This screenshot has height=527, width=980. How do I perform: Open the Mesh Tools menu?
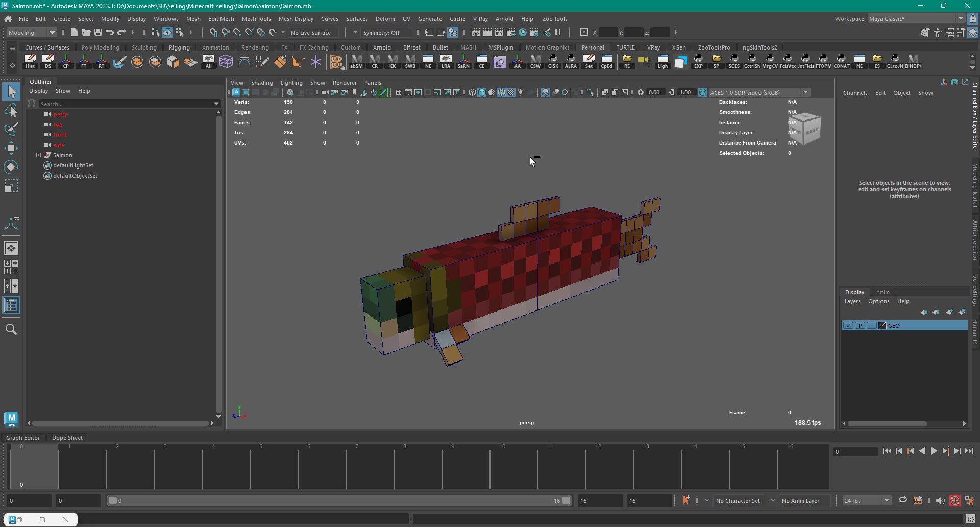point(256,19)
